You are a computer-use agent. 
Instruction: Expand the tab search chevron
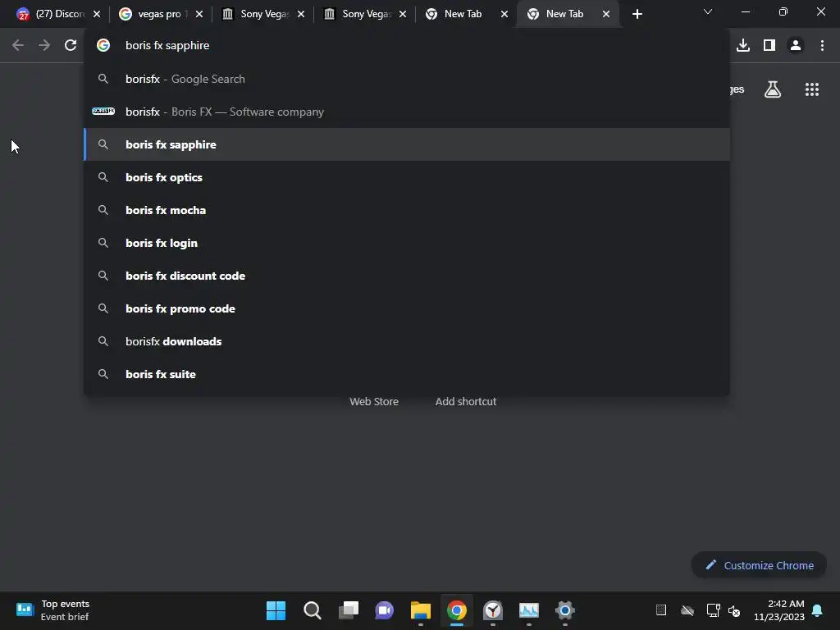[708, 11]
